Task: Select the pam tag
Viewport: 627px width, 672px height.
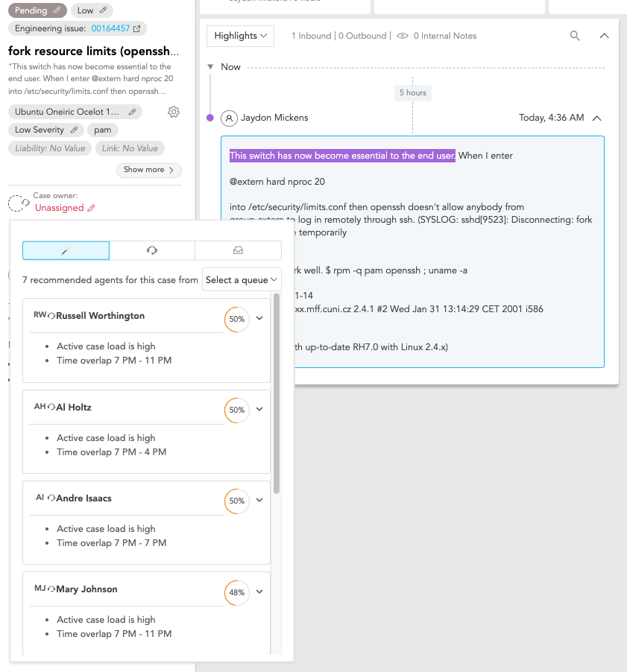Action: pos(102,130)
